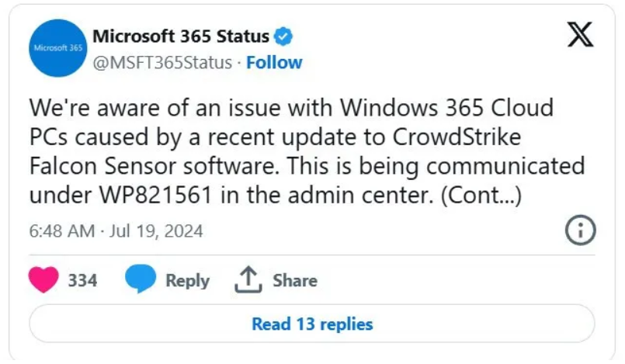Open the X logo in the corner

[x=581, y=35]
